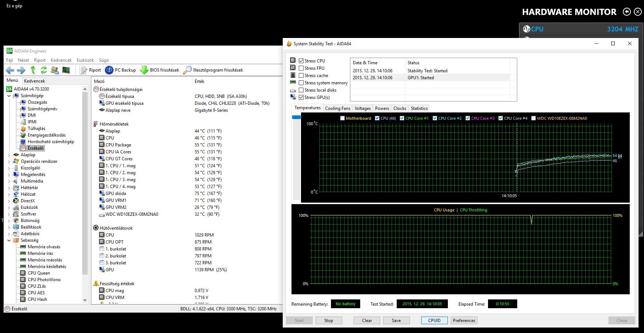Save the stability test results
Screen dimensions: 644x333
point(396,321)
